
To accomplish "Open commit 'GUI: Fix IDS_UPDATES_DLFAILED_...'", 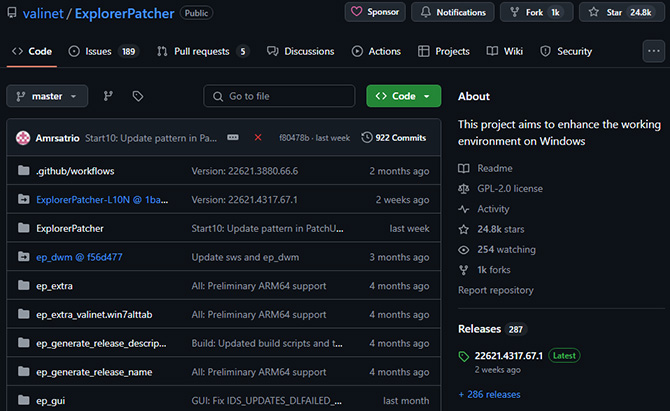I will [267, 401].
